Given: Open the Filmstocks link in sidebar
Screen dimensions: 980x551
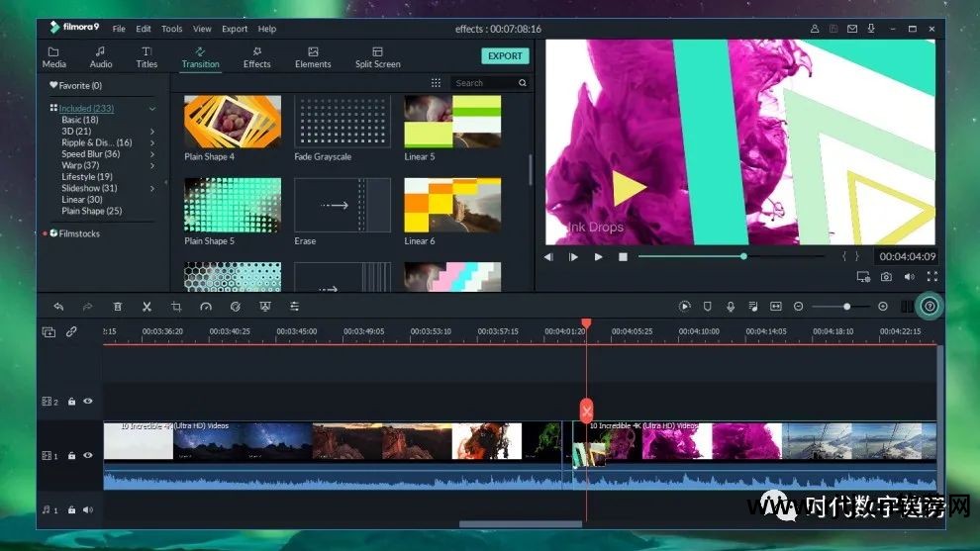Looking at the screenshot, I should pos(79,233).
